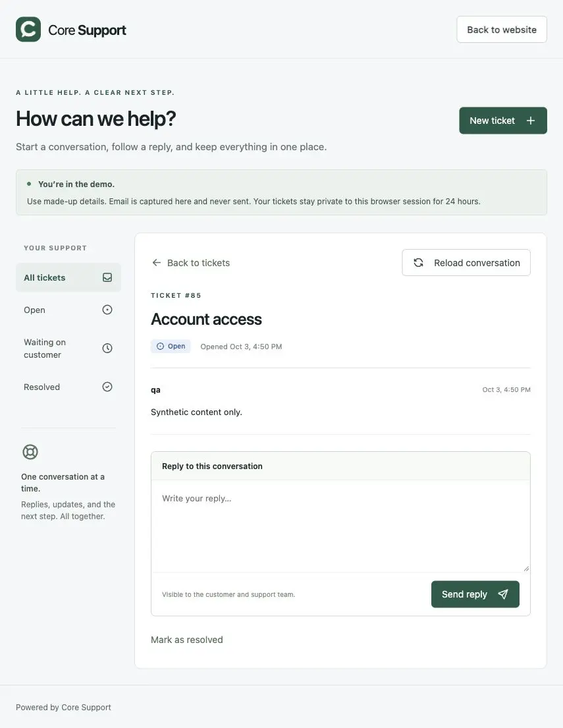Mark as resolved this ticket
The height and width of the screenshot is (728, 563).
(186, 640)
